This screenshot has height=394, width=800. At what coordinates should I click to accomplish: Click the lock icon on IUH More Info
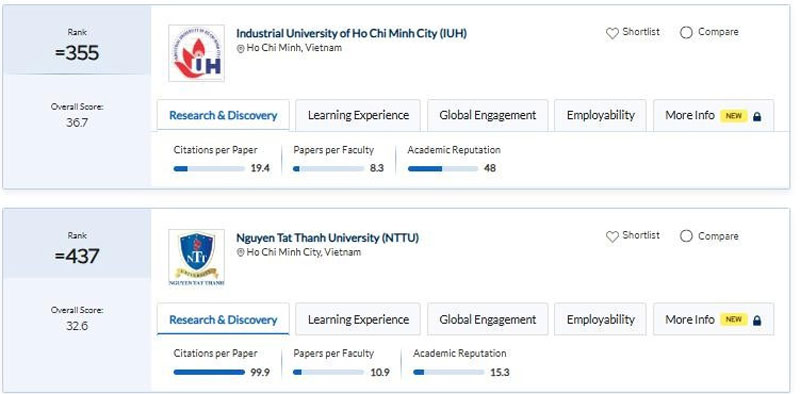tap(757, 116)
